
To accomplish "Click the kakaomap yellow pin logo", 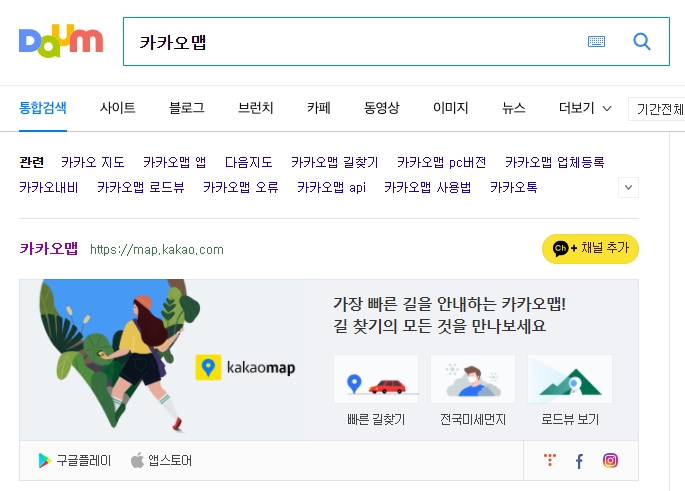I will coord(208,367).
